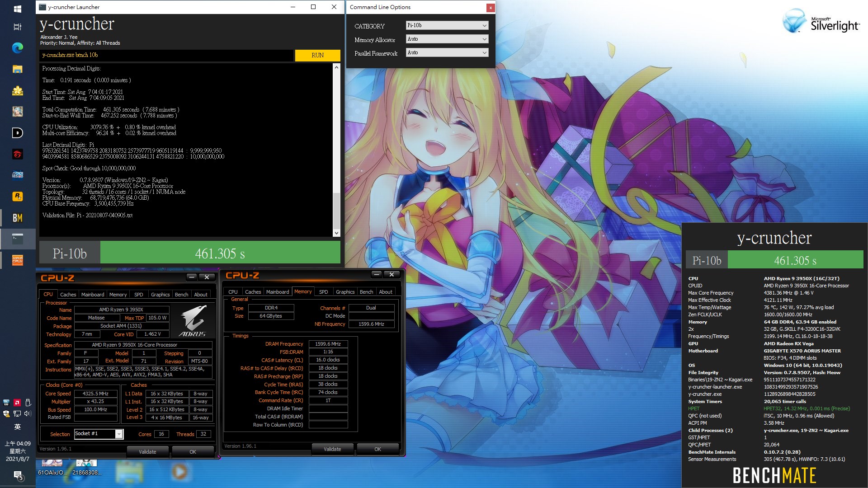Open the HWiNFO tray icon
868x488 pixels.
point(6,402)
